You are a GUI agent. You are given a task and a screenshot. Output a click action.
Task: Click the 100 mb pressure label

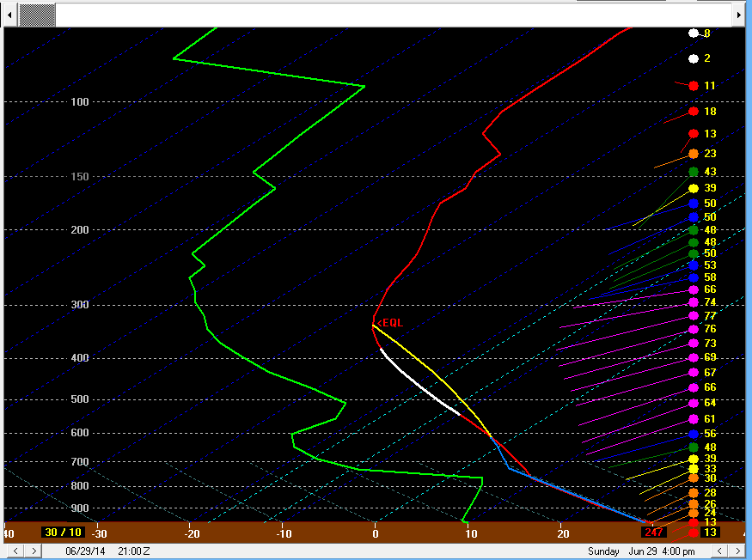tap(80, 101)
